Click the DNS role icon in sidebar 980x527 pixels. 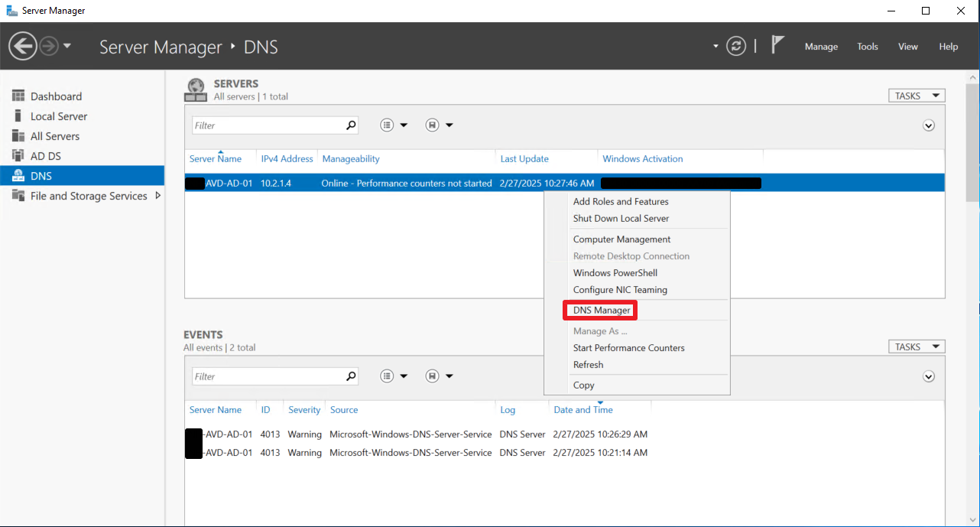point(18,175)
